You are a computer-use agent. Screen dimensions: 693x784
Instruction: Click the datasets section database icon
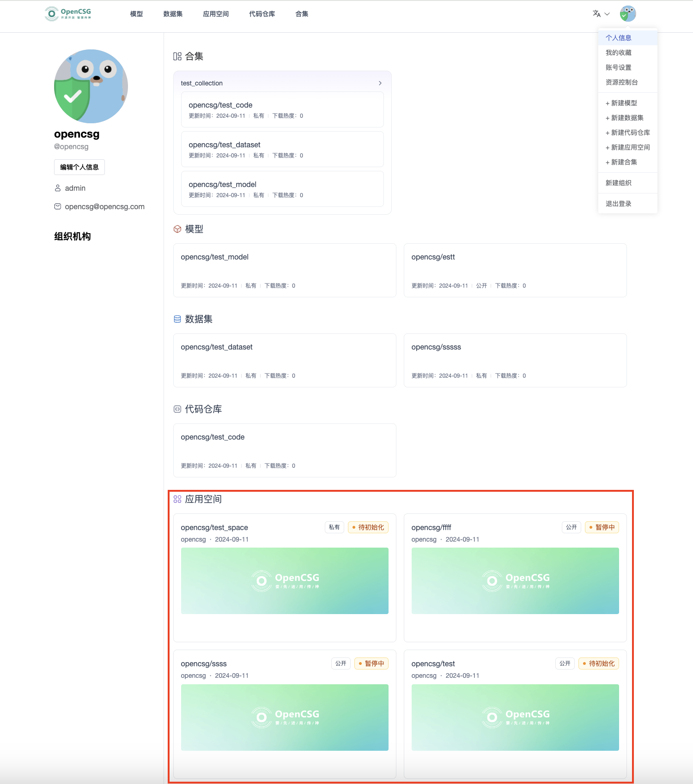[x=177, y=319]
